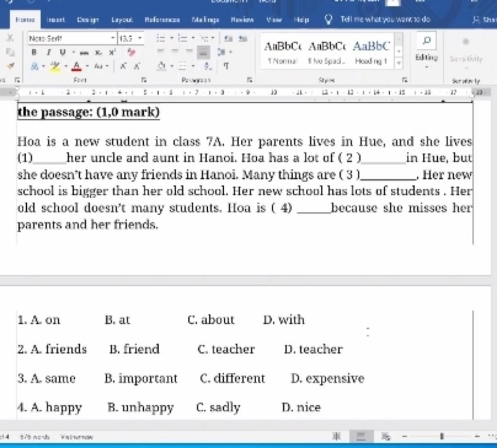This screenshot has width=497, height=448.
Task: Apply strikethrough formatting
Action: coord(84,53)
